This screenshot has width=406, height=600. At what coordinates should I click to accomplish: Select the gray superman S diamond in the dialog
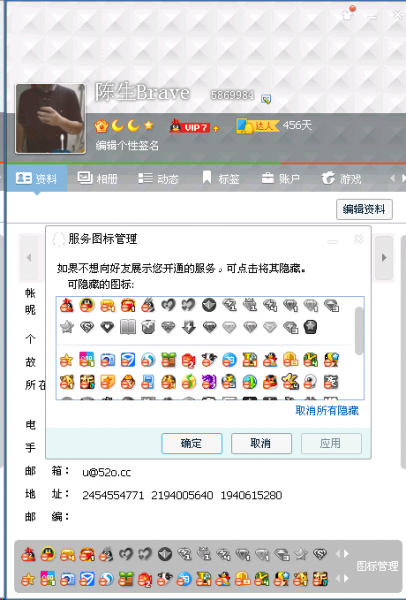(87, 327)
